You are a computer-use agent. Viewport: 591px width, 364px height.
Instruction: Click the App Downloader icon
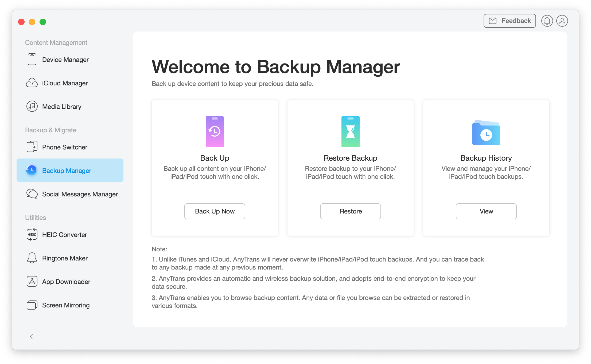32,282
